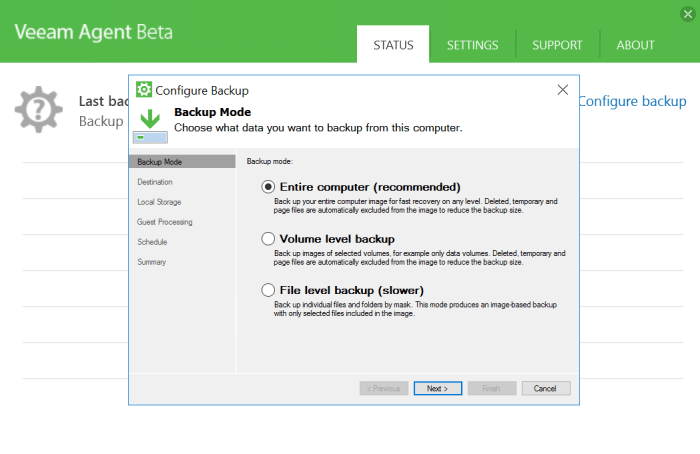The image size is (700, 454).
Task: Open the SUPPORT tab
Action: tap(557, 45)
